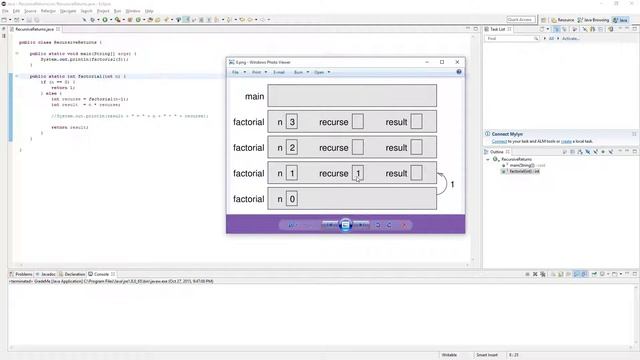Image resolution: width=640 pixels, height=360 pixels.
Task: Open the File dropdown in Photo Viewer
Action: click(239, 72)
